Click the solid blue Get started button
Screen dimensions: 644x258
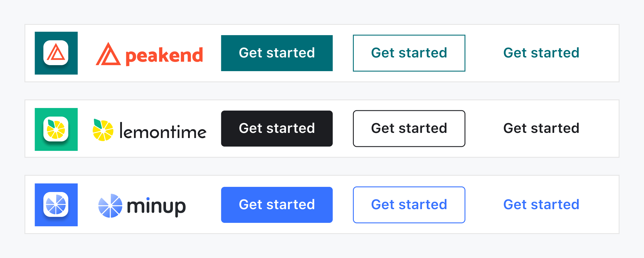click(277, 205)
